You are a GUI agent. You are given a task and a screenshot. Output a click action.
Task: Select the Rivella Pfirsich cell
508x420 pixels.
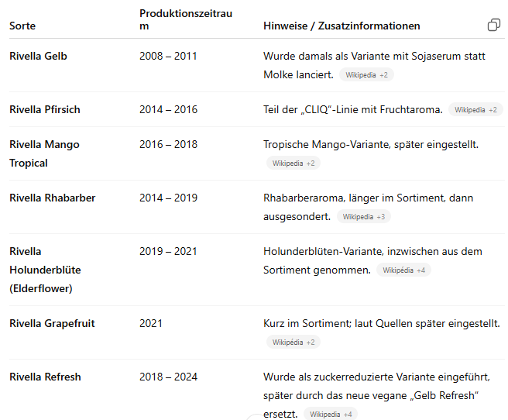44,109
